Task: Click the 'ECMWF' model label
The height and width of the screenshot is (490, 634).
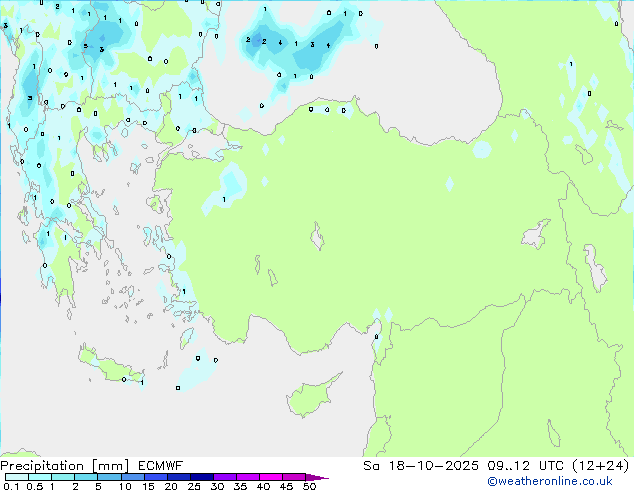Action: coord(160,466)
